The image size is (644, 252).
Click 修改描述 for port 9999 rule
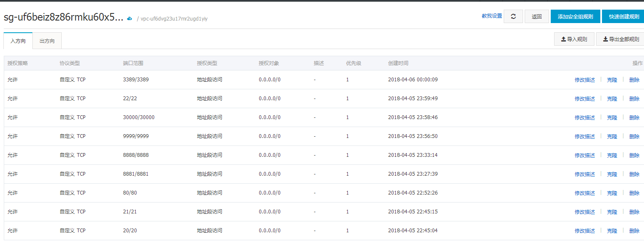(x=585, y=137)
